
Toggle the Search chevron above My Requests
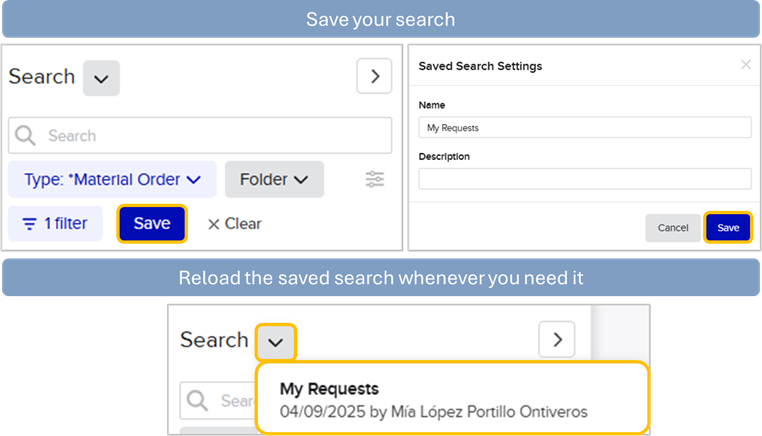pyautogui.click(x=276, y=342)
